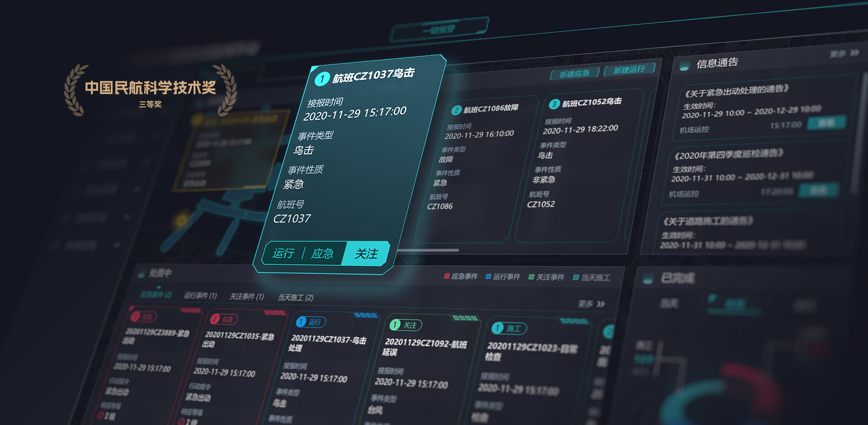Click the yellow popup card on the map
Image resolution: width=868 pixels, height=425 pixels.
click(x=231, y=151)
